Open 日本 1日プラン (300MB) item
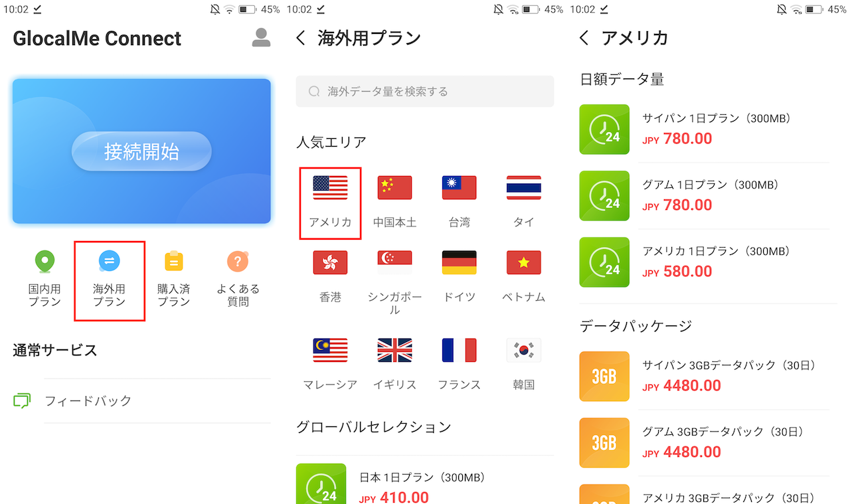The height and width of the screenshot is (504, 850). 425,484
